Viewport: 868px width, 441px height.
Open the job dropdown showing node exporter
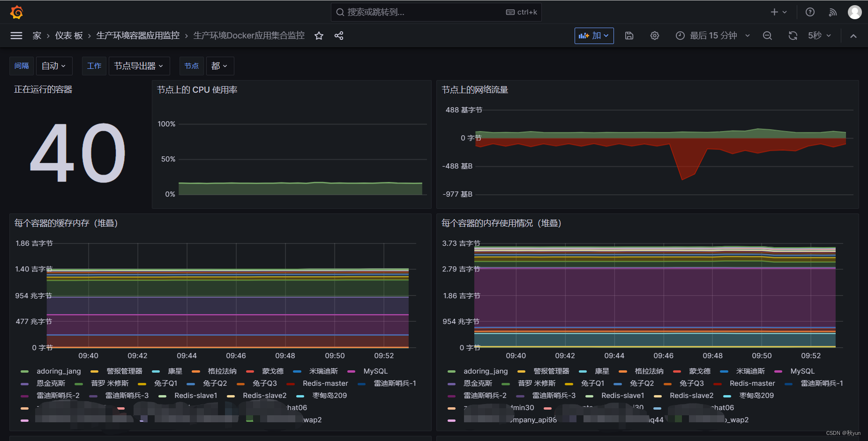[x=139, y=66]
